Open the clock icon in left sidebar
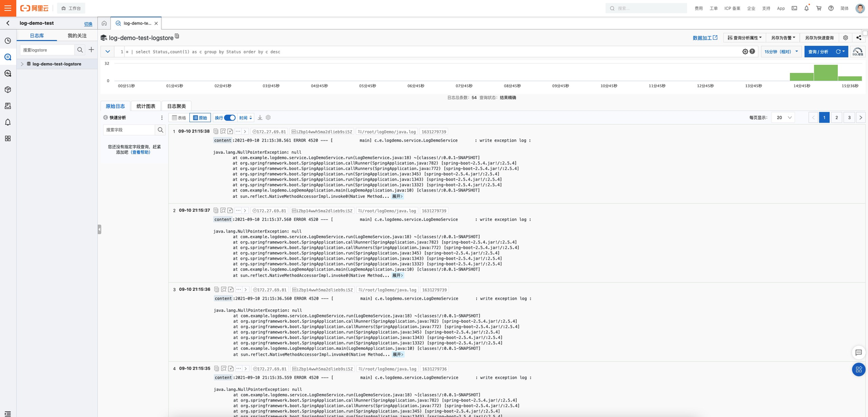The image size is (868, 417). 8,40
